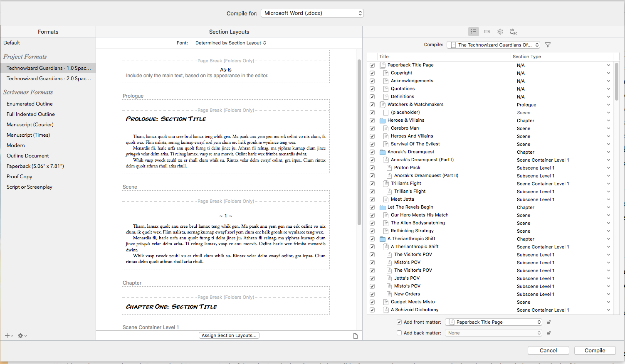The width and height of the screenshot is (625, 364).
Task: Select the Chapter section layout preview
Action: [x=226, y=300]
